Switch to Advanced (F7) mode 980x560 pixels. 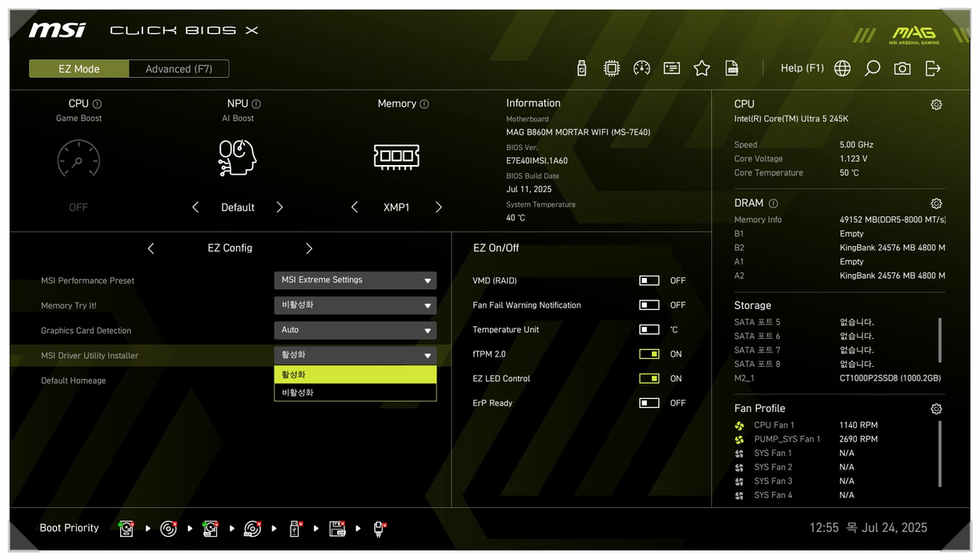(179, 69)
